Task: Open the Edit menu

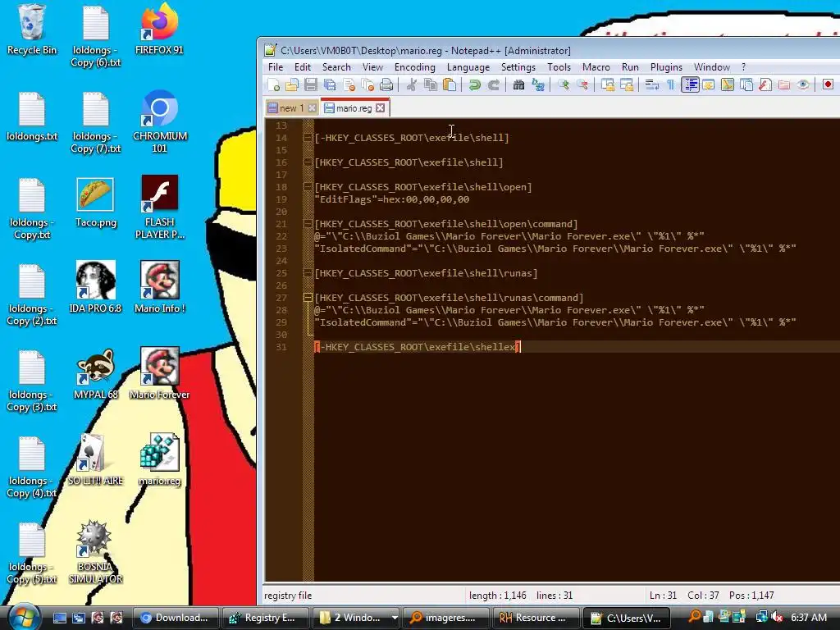Action: [302, 67]
